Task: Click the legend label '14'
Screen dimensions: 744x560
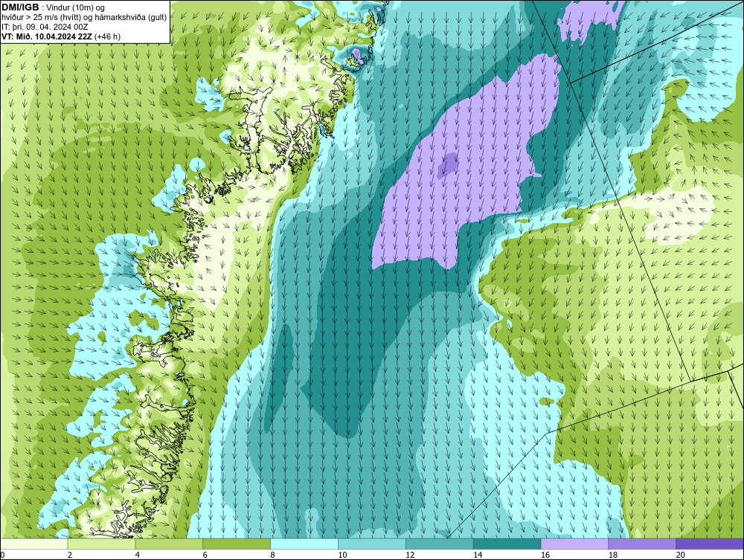Action: pyautogui.click(x=478, y=555)
